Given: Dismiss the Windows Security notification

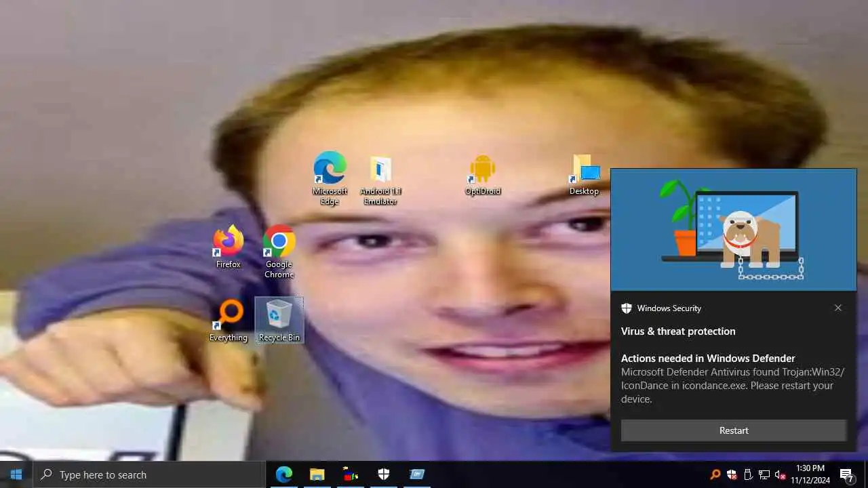Looking at the screenshot, I should pos(838,308).
